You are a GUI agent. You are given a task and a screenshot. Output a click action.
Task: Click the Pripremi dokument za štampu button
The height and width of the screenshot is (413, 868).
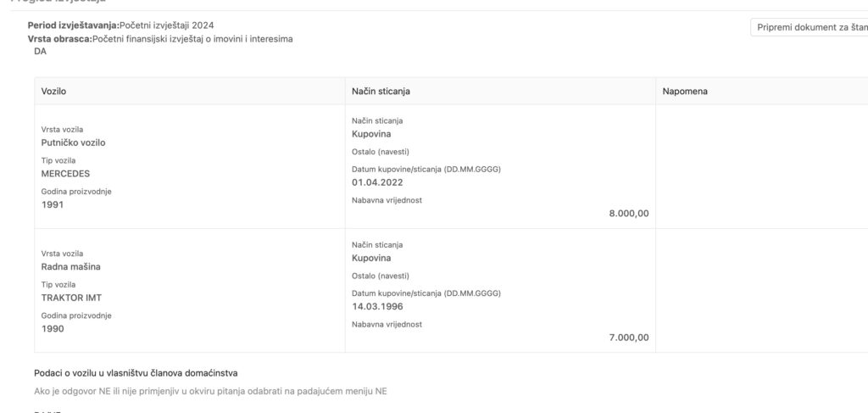click(810, 27)
